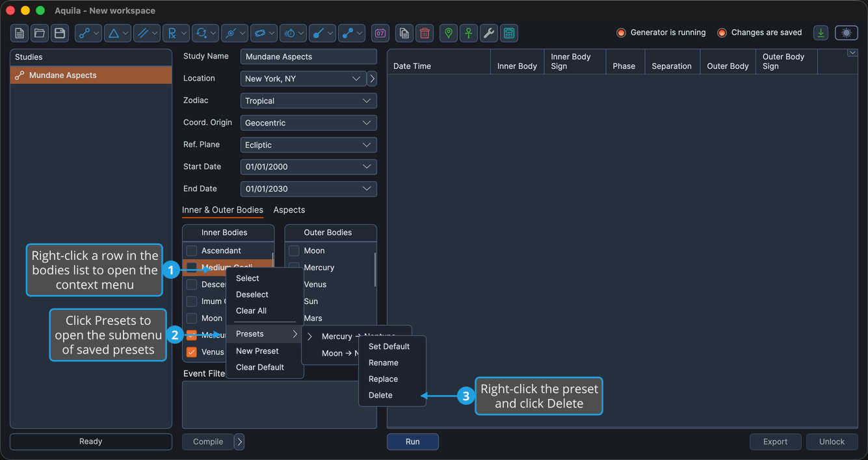Open locations with the green map pin

449,33
